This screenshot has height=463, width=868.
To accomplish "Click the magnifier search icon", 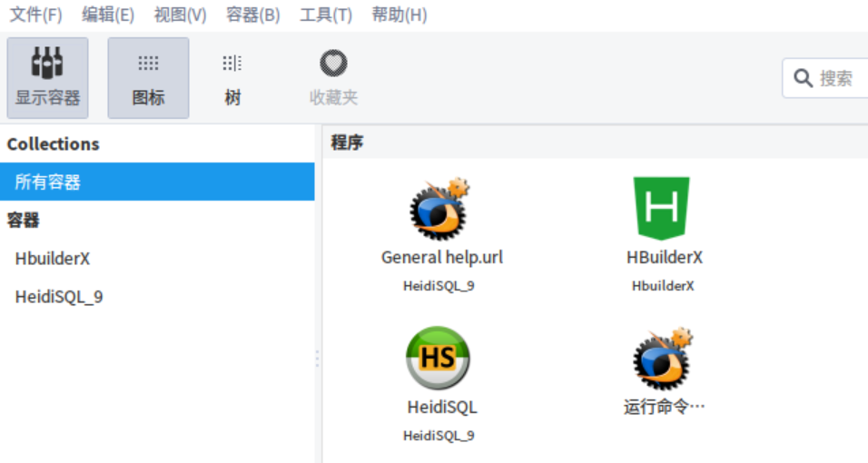I will pos(803,78).
